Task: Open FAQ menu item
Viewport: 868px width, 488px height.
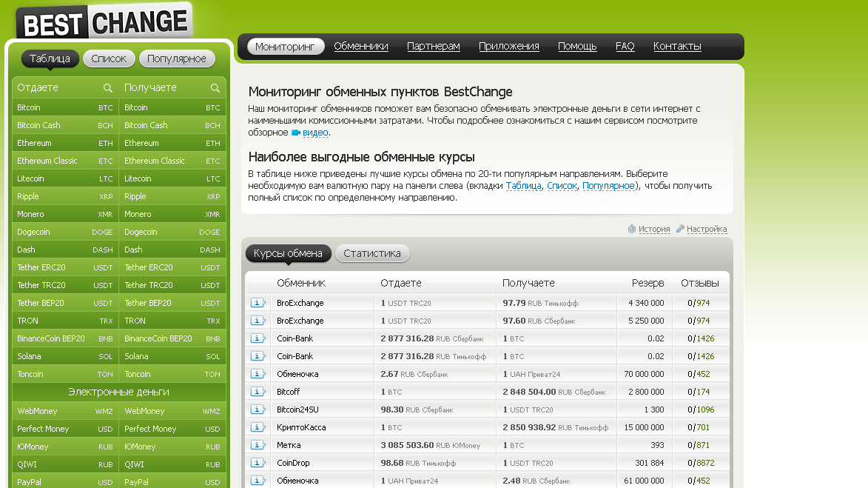Action: tap(625, 47)
